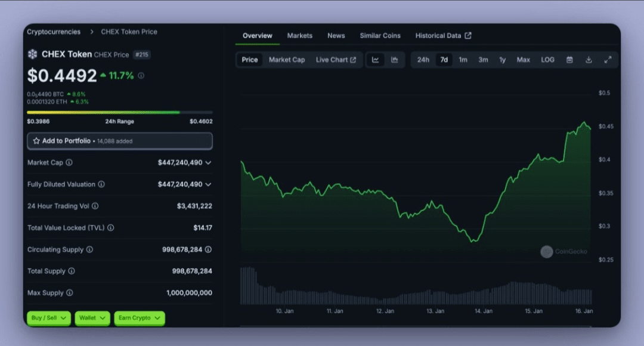Open the Wallet dropdown

(x=92, y=318)
